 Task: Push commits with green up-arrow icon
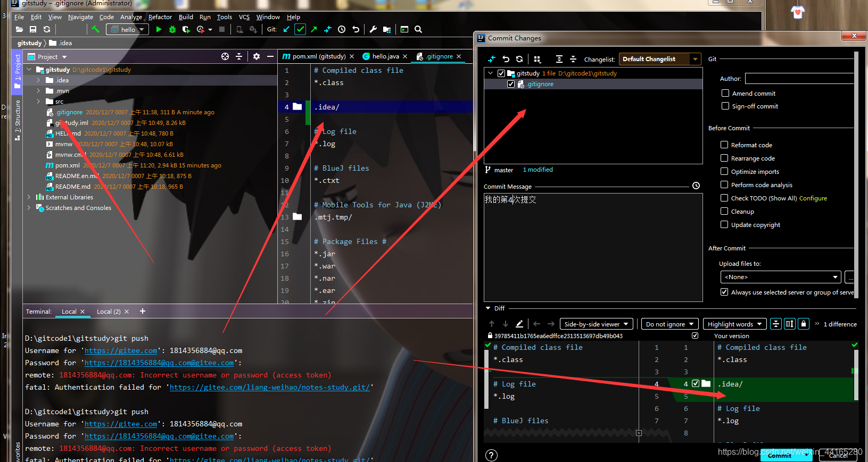click(x=314, y=29)
